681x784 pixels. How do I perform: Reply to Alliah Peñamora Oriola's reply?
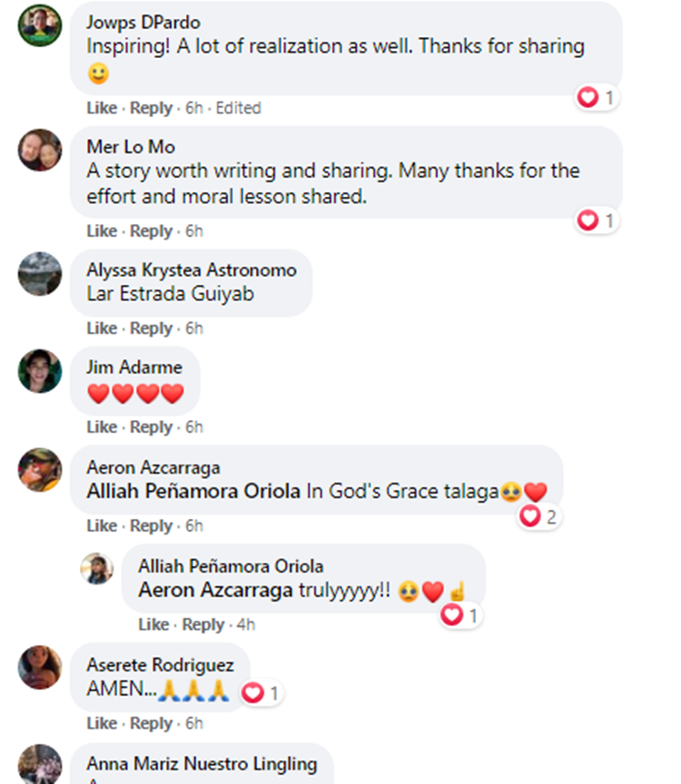202,625
